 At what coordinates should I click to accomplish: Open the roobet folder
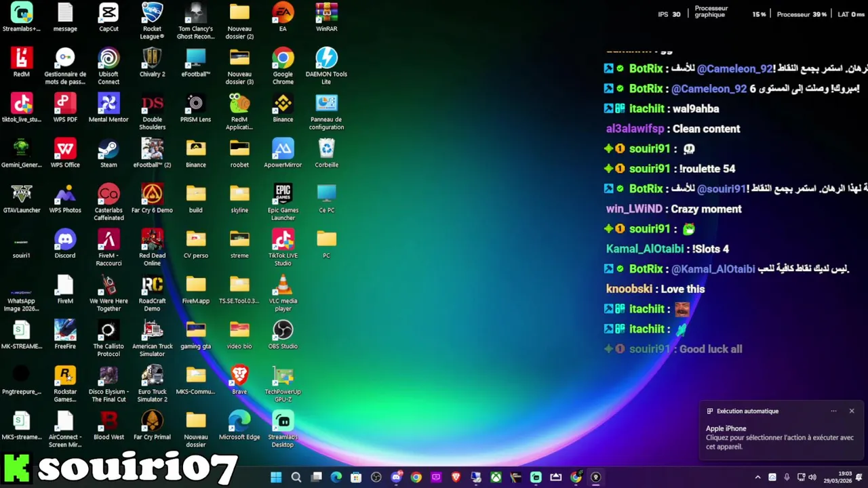click(239, 153)
